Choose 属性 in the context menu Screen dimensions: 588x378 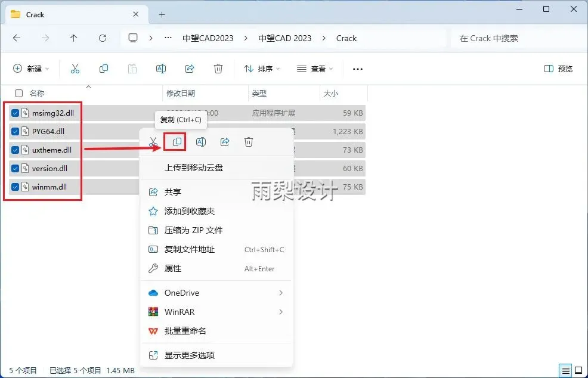216,268
